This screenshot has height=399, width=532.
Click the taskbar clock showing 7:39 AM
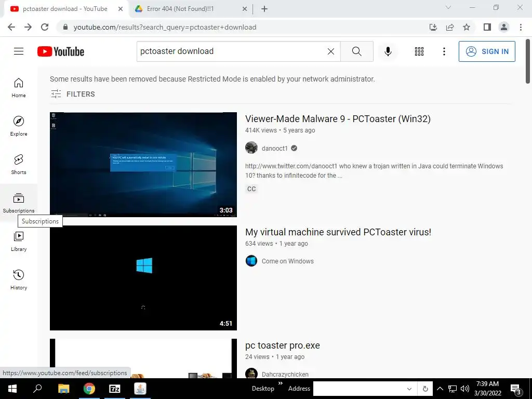tap(487, 389)
